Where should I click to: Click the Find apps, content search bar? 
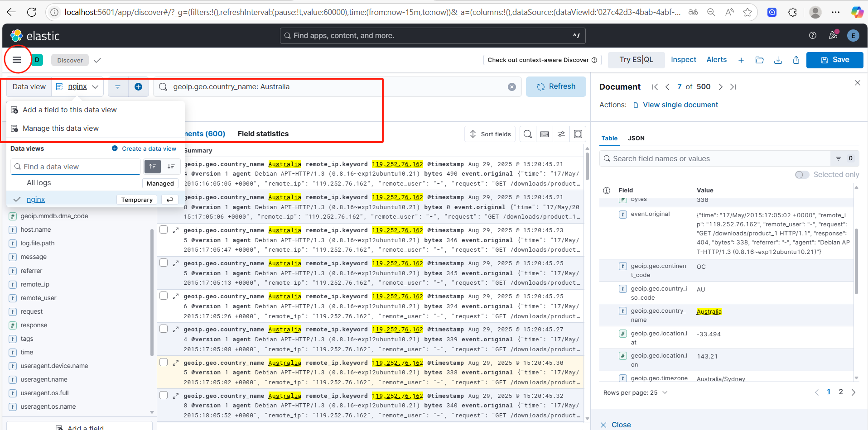(433, 36)
